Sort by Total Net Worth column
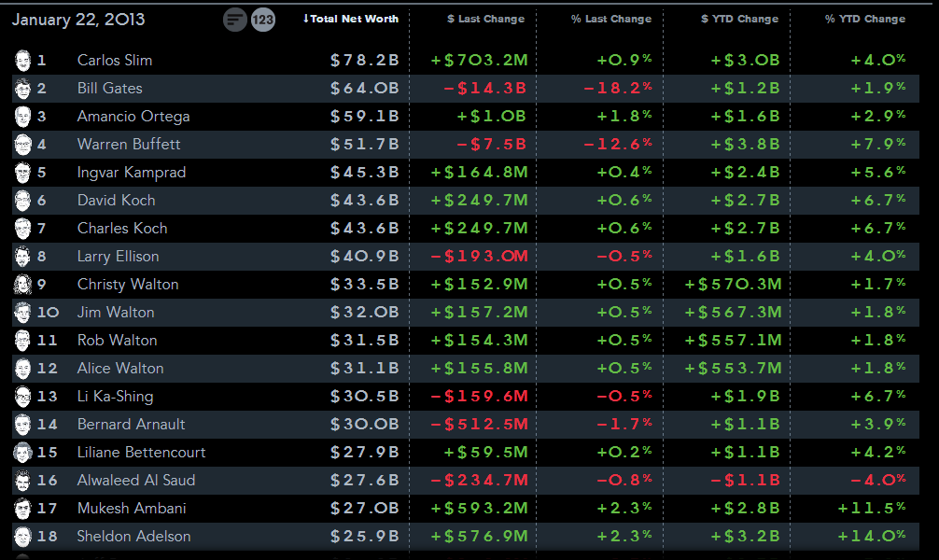The width and height of the screenshot is (939, 560). (352, 19)
